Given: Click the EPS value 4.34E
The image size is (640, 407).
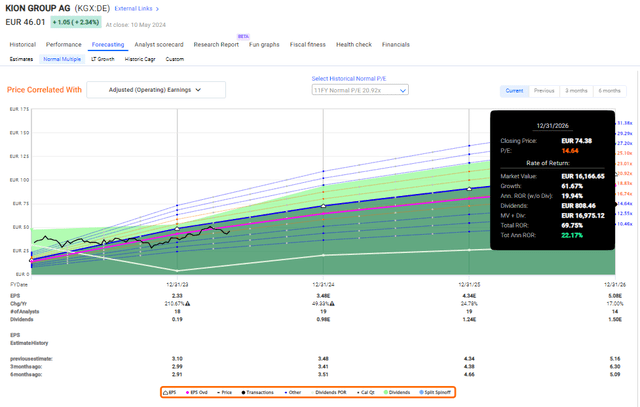Looking at the screenshot, I should click(469, 296).
